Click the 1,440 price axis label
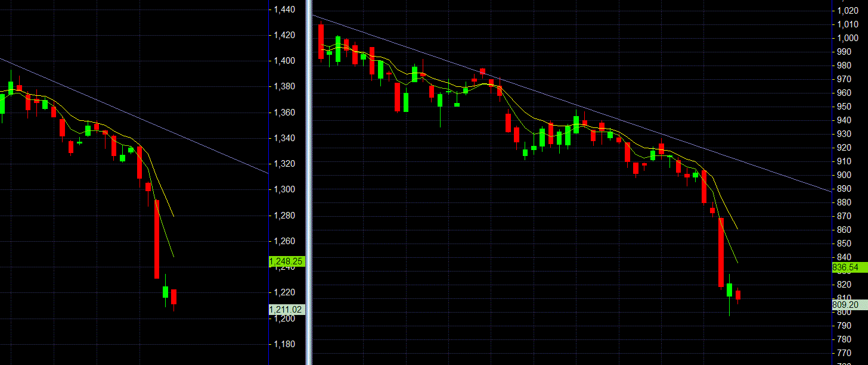868x365 pixels. (284, 10)
